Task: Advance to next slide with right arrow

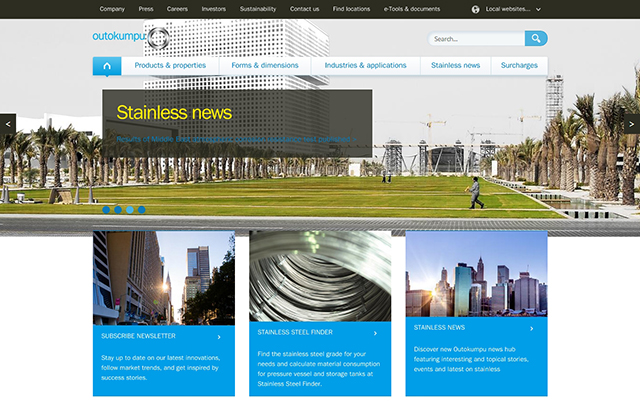Action: 631,121
